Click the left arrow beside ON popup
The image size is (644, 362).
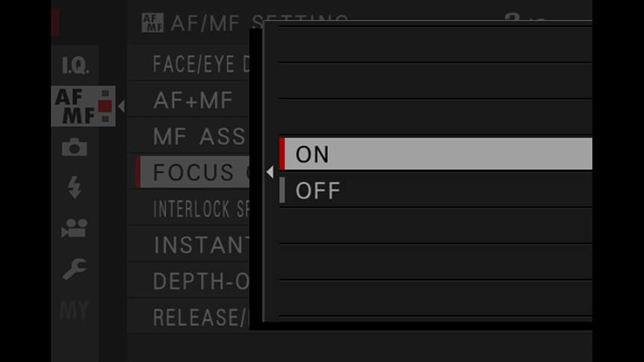270,172
